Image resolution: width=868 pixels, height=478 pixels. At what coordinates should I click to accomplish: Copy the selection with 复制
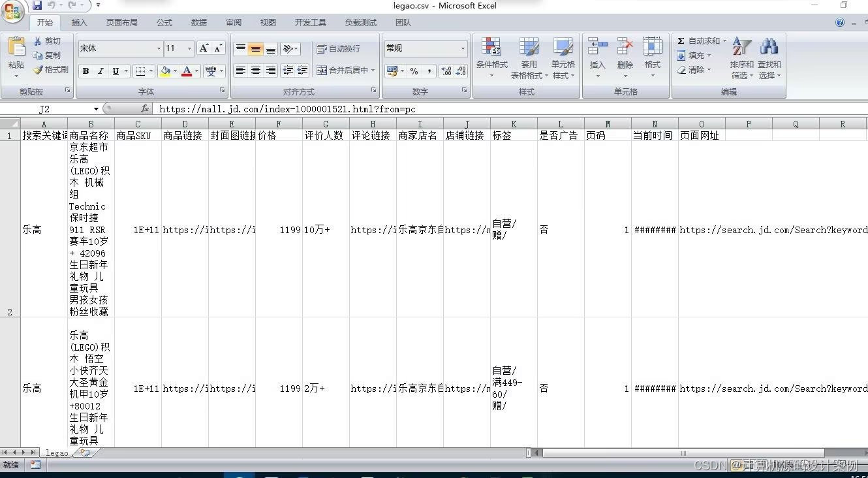point(48,56)
